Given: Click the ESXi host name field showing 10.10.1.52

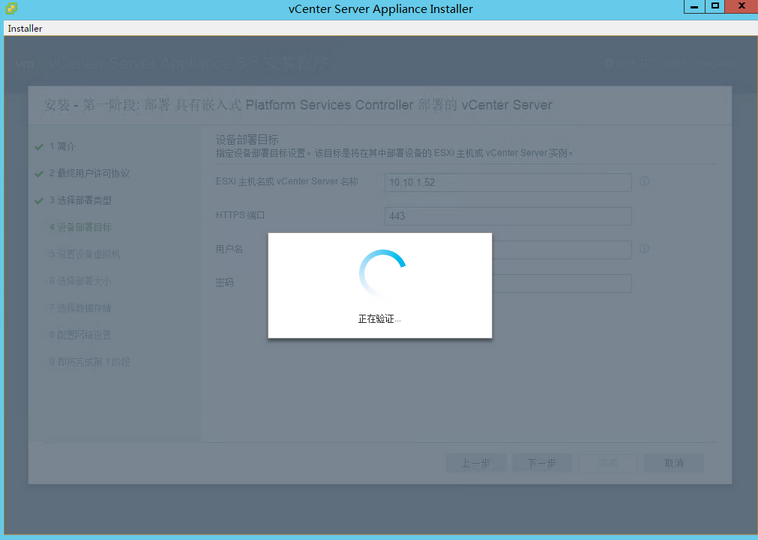Looking at the screenshot, I should 508,182.
